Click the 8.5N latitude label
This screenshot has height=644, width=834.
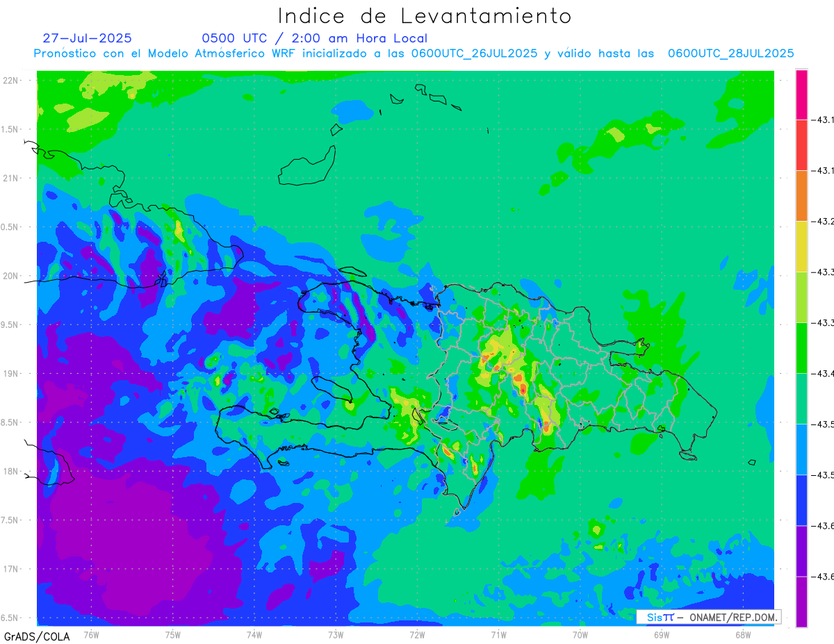(x=10, y=422)
